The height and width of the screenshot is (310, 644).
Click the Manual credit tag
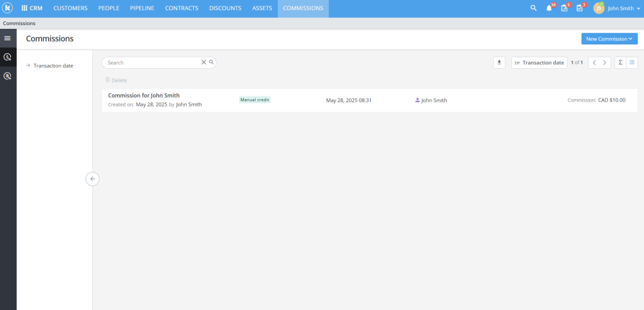pyautogui.click(x=254, y=100)
